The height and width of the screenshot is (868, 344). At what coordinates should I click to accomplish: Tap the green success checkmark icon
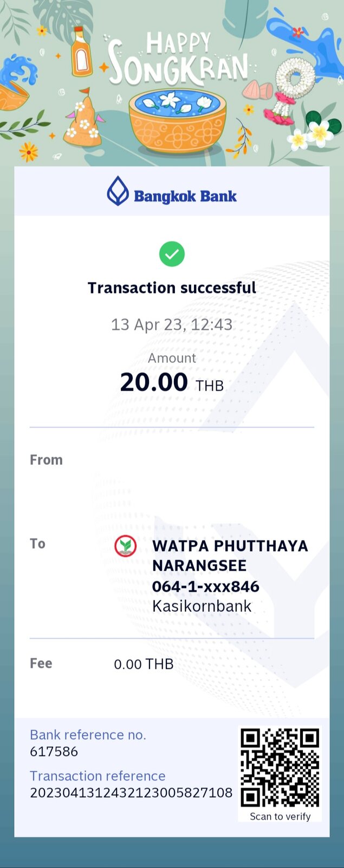pyautogui.click(x=172, y=254)
